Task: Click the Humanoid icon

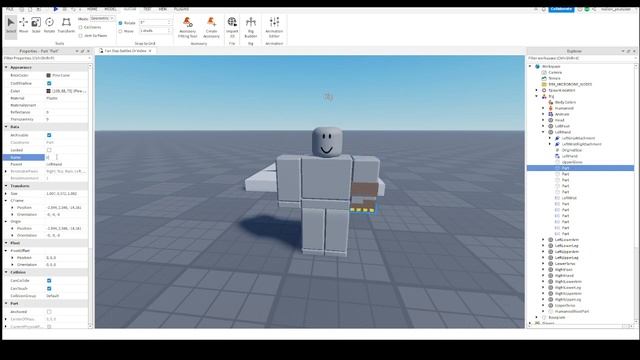Action: coord(551,108)
